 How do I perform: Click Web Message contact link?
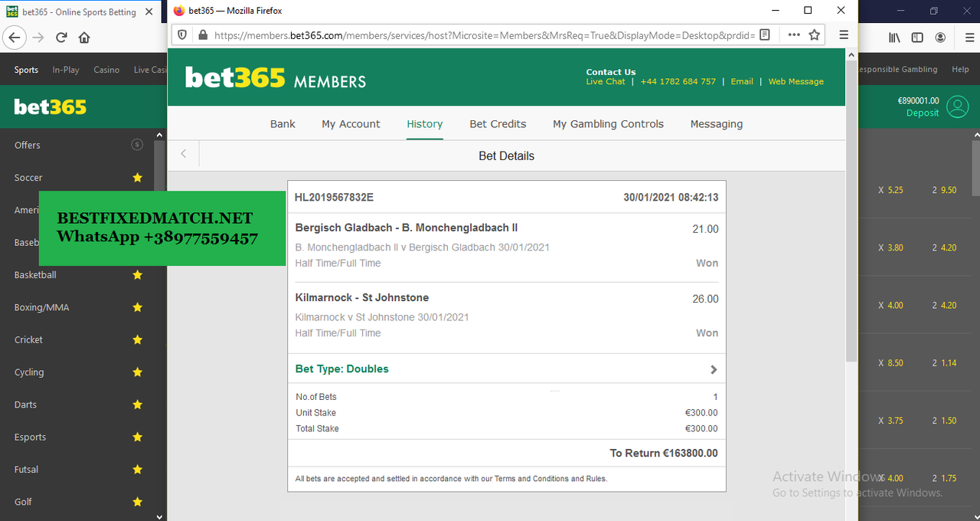tap(796, 81)
